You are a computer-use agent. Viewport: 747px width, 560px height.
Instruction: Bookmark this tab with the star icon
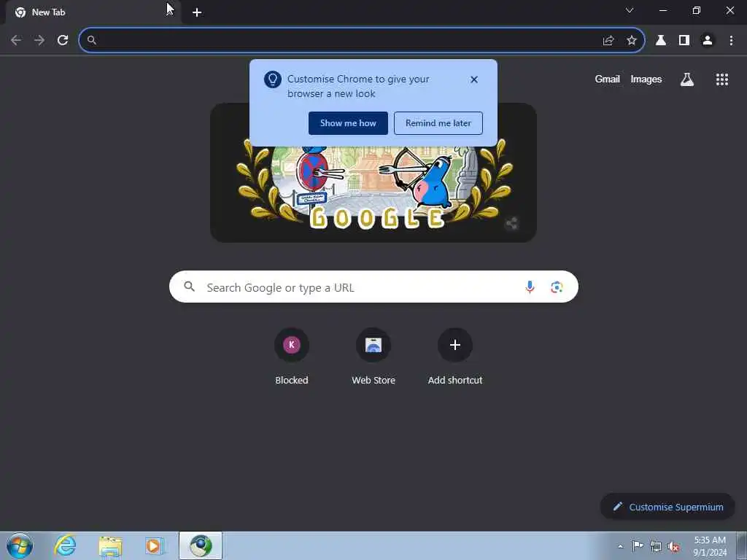(632, 41)
